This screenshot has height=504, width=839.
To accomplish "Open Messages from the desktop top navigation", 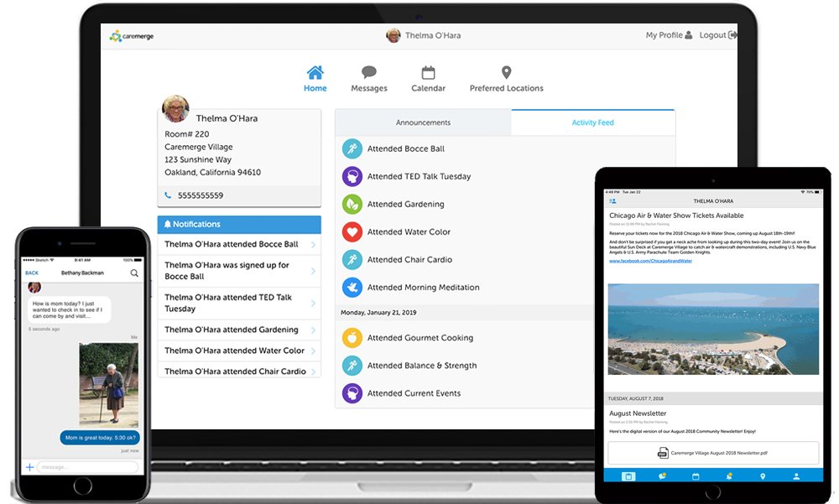I will pos(368,72).
